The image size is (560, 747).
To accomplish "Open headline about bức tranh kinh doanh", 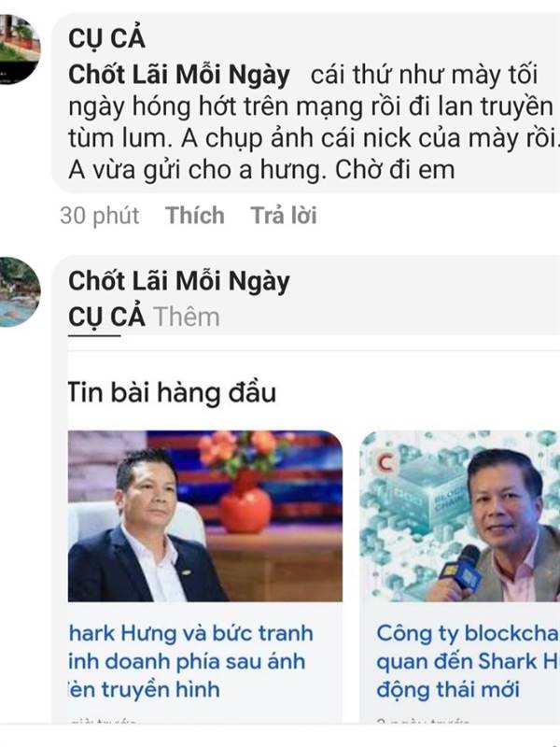I will click(190, 661).
